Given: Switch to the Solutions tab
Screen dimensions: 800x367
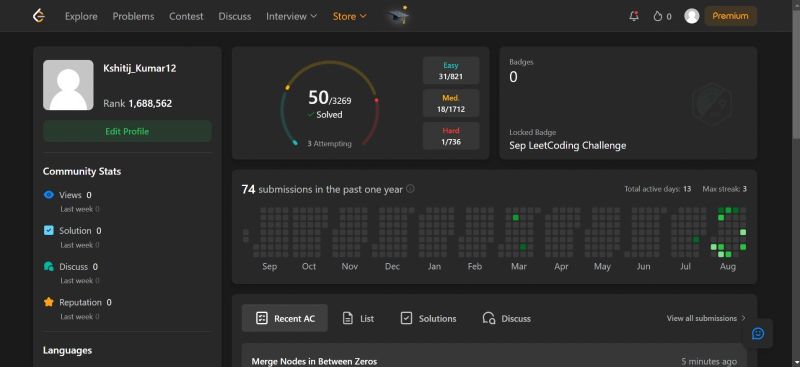Looking at the screenshot, I should click(x=428, y=319).
